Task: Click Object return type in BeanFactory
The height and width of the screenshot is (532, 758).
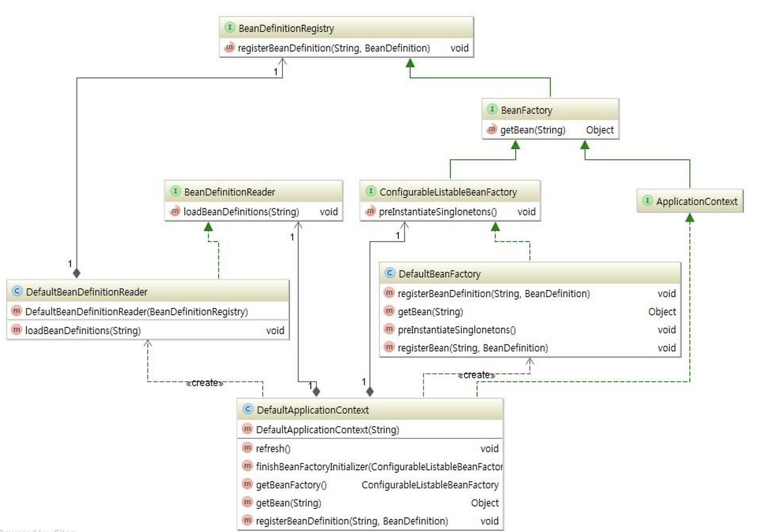Action: click(x=600, y=130)
